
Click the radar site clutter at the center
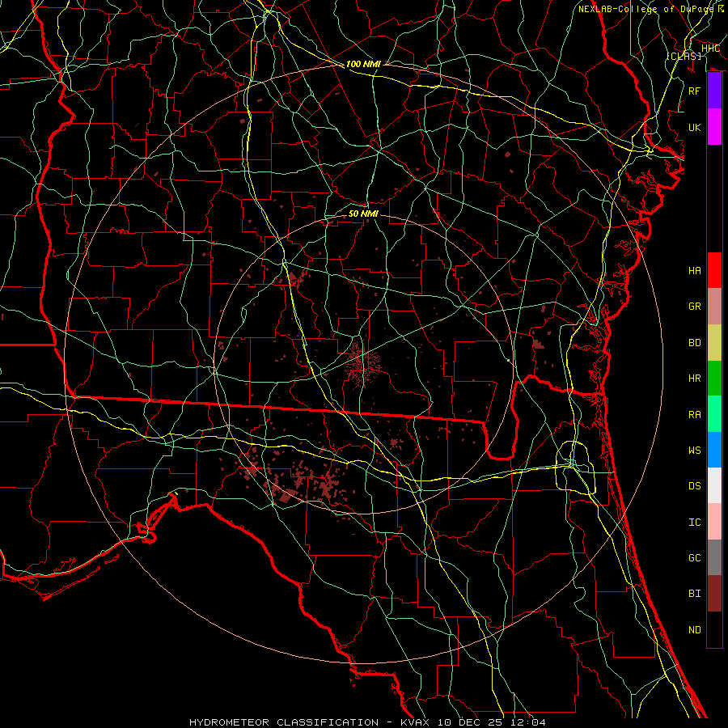[x=363, y=364]
